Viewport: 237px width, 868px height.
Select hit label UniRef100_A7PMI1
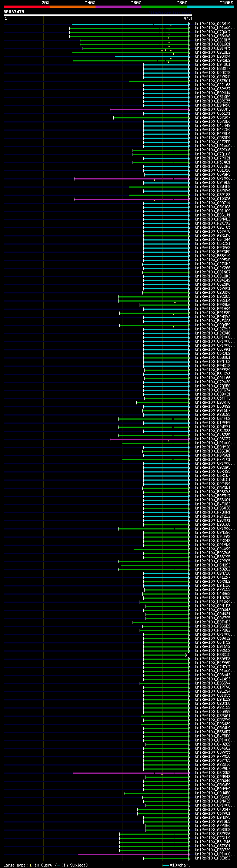point(213,158)
